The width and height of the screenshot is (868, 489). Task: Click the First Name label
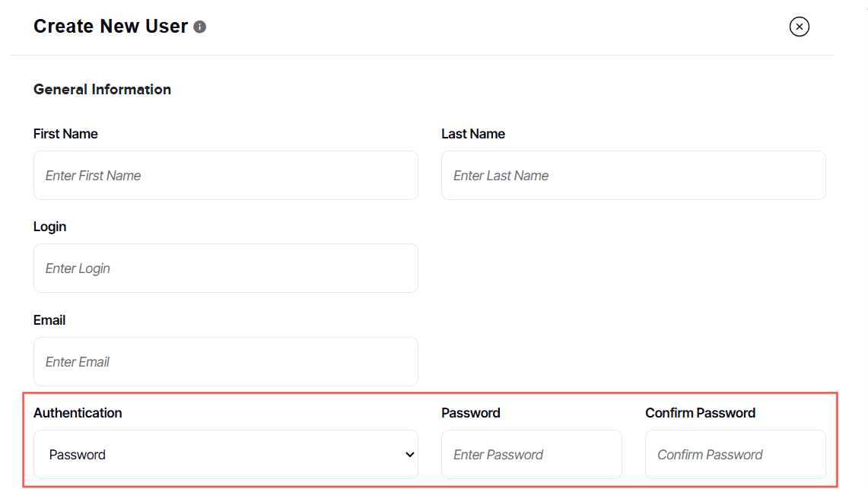click(65, 134)
